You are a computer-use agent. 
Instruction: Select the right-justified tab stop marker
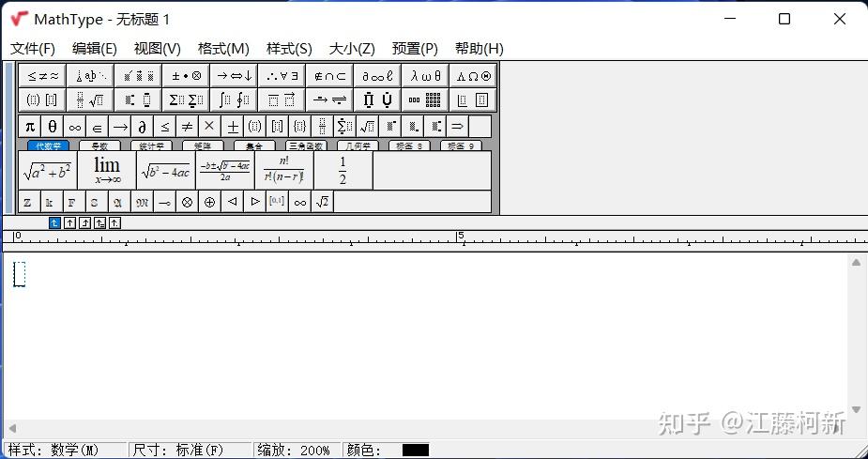click(84, 223)
